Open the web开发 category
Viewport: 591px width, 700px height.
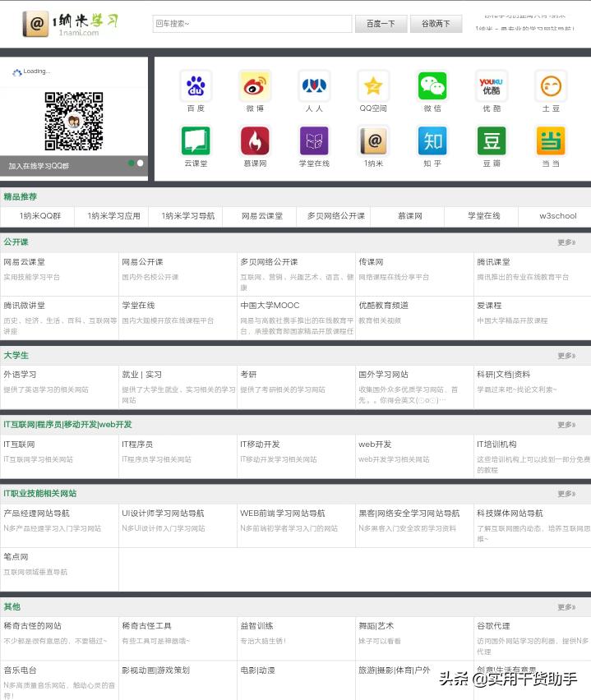[375, 444]
